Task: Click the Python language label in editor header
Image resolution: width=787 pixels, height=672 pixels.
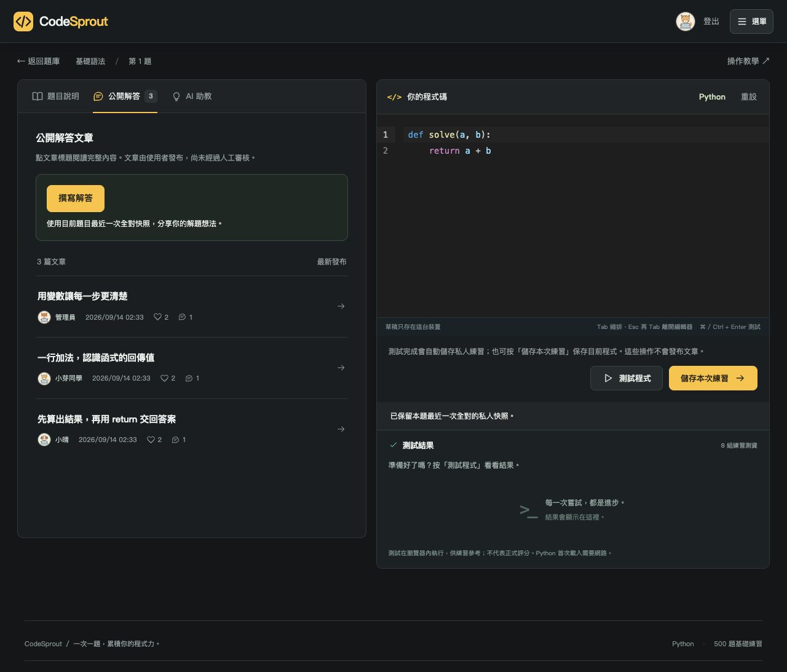Action: click(x=712, y=97)
